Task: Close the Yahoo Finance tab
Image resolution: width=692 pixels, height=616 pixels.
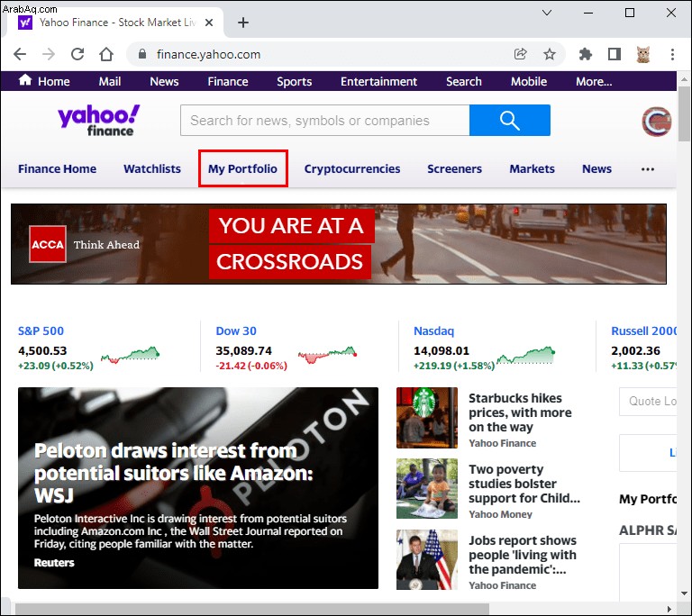Action: pyautogui.click(x=209, y=23)
